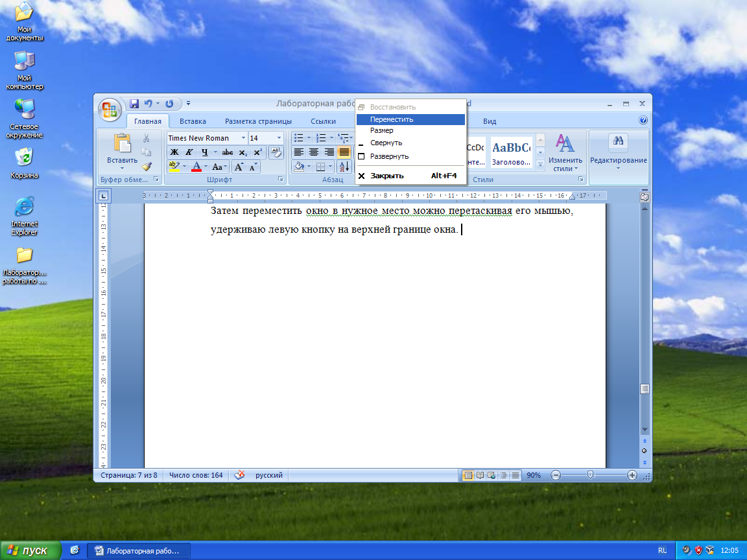The height and width of the screenshot is (560, 747).
Task: Apply yellow text highlight color
Action: [x=174, y=167]
